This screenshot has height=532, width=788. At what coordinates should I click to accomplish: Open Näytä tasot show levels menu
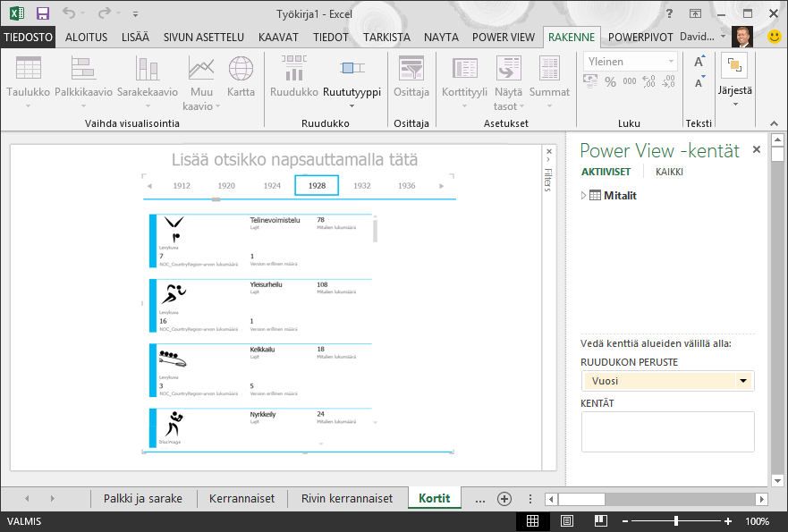point(508,83)
